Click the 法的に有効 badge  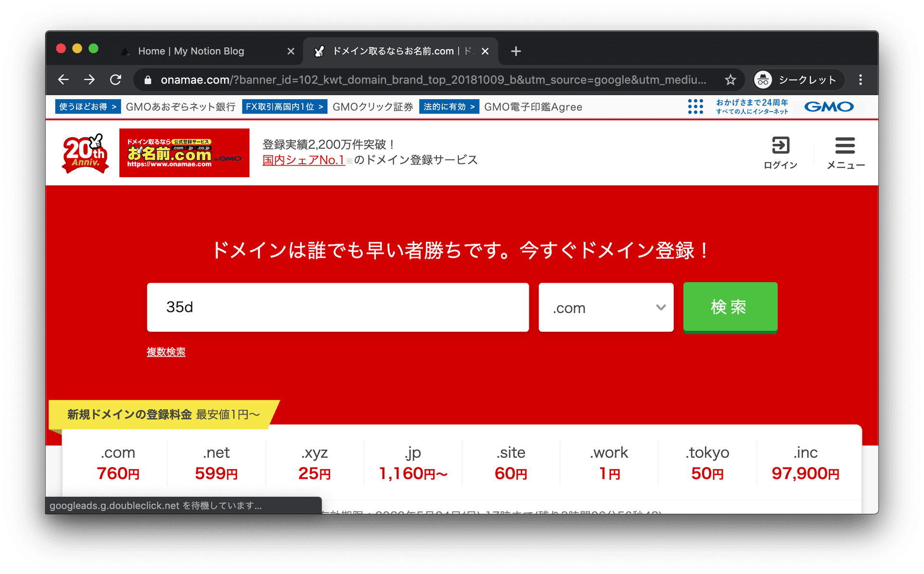(x=449, y=107)
